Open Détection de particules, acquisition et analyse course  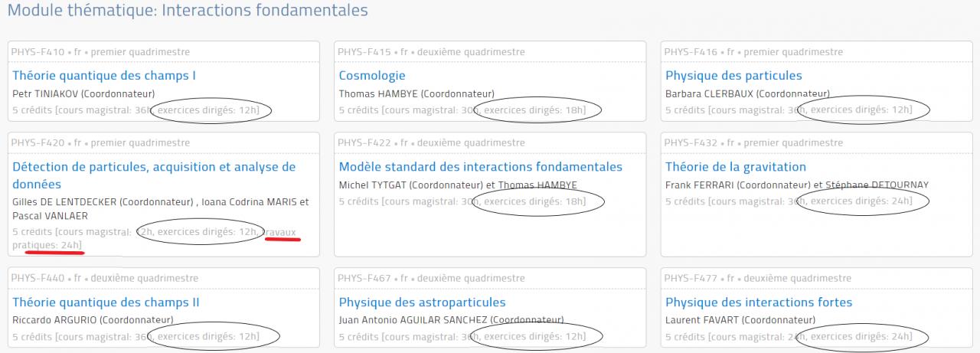[x=153, y=167]
